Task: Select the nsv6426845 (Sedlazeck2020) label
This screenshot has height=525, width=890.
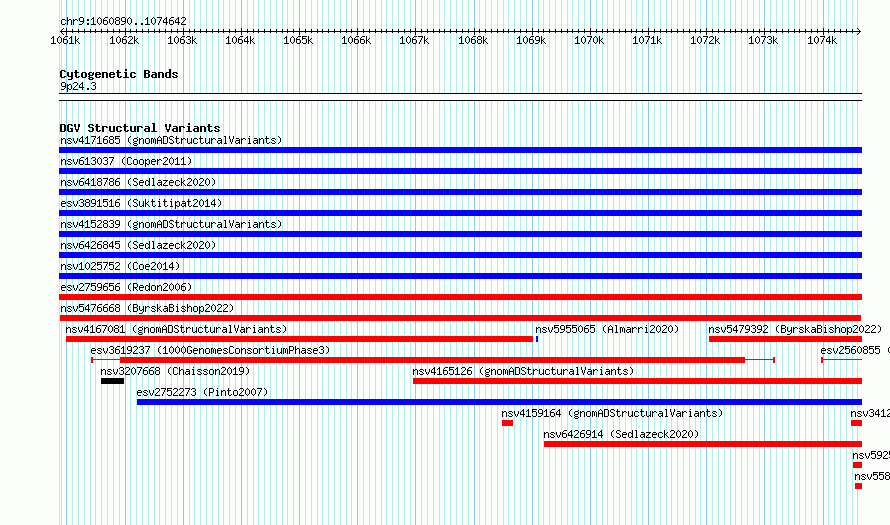Action: pyautogui.click(x=138, y=245)
